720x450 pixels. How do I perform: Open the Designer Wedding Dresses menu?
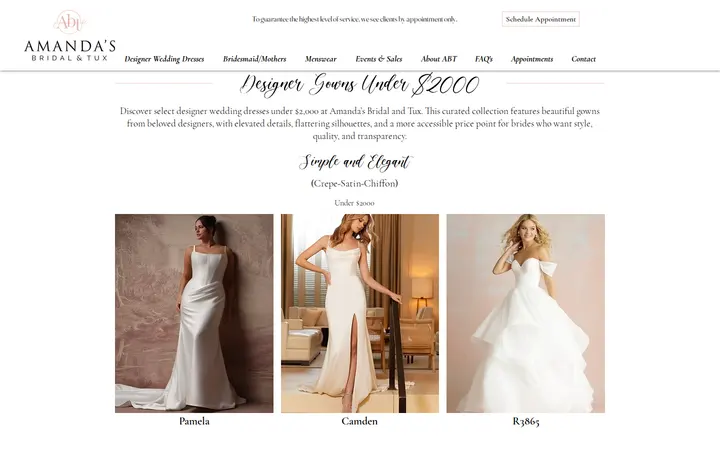tap(164, 59)
